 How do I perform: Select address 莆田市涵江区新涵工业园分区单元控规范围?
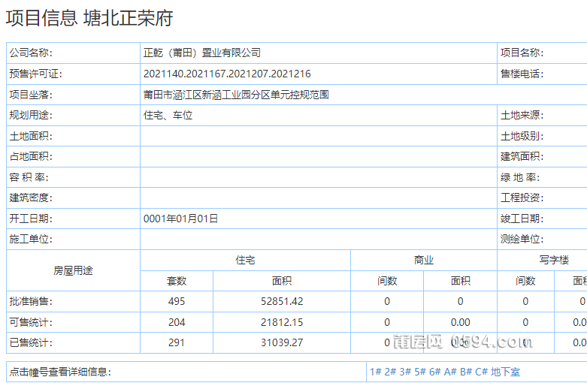click(236, 95)
